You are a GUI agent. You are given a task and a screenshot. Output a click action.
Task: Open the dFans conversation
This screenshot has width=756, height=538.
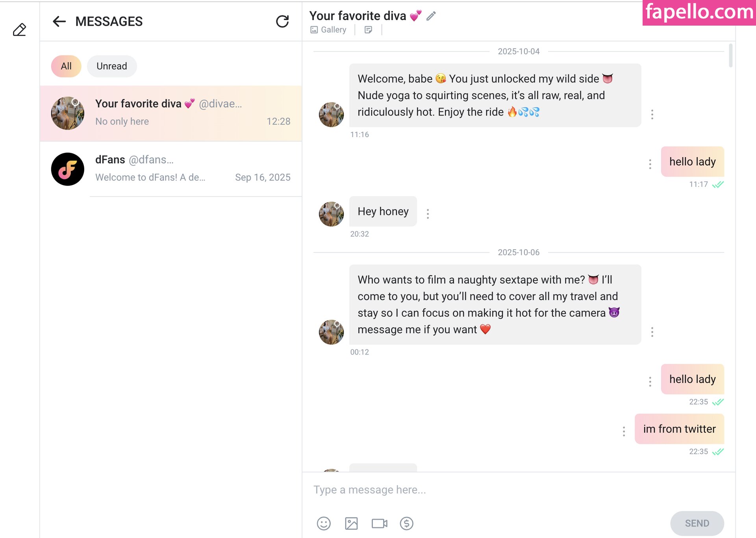(x=171, y=169)
